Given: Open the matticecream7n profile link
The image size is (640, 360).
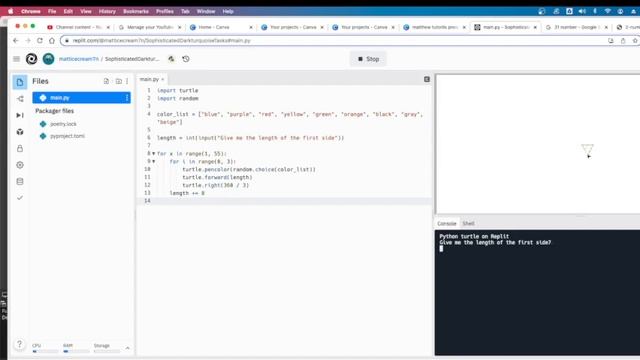Looking at the screenshot, I should (79, 59).
